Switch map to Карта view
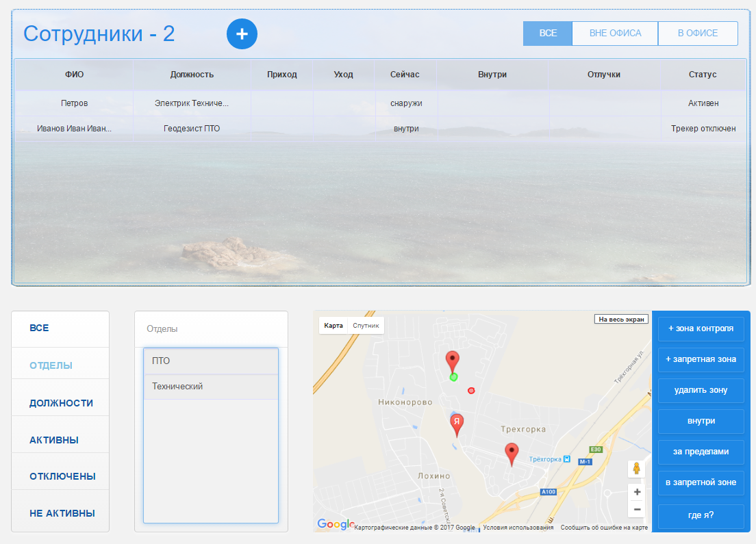Image resolution: width=756 pixels, height=544 pixels. pyautogui.click(x=333, y=326)
